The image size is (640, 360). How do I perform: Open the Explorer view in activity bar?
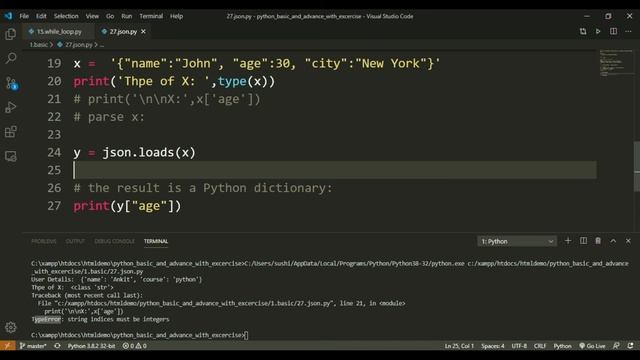pyautogui.click(x=11, y=34)
